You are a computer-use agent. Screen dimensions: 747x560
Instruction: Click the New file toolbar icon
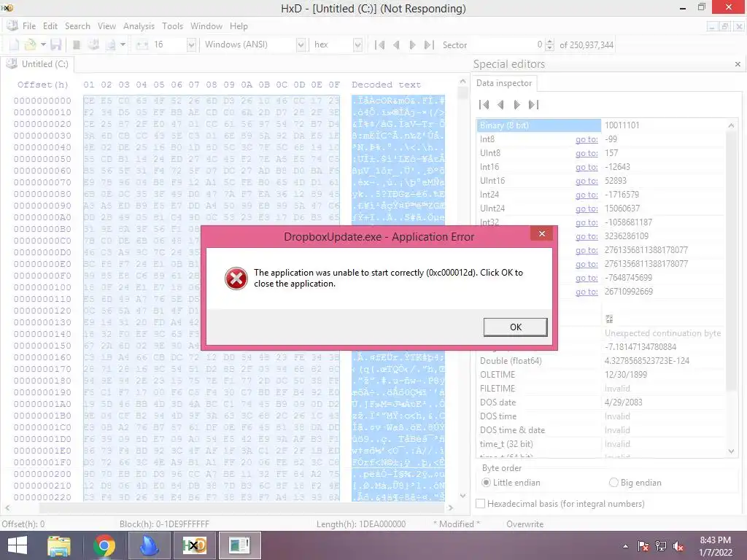[14, 44]
